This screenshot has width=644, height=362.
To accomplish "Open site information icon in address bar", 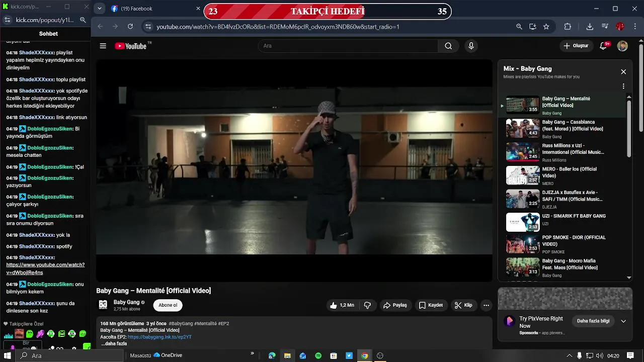I will coord(147,27).
